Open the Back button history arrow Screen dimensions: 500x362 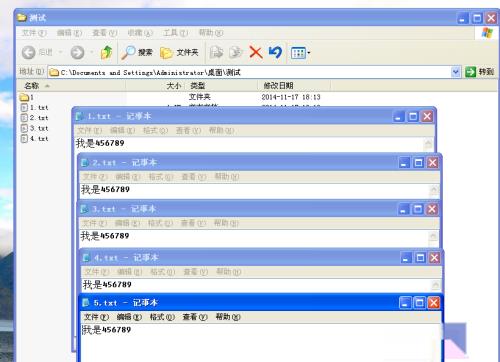point(60,52)
